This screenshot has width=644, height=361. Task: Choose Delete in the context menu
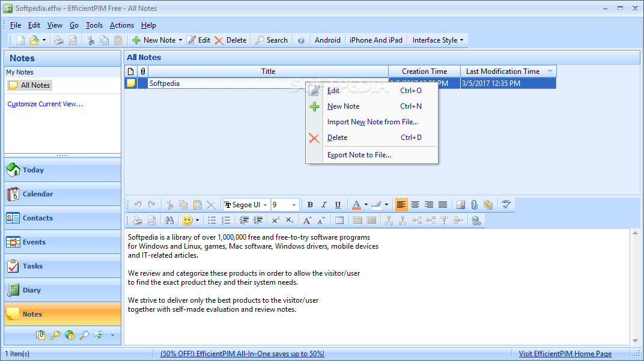click(x=372, y=138)
